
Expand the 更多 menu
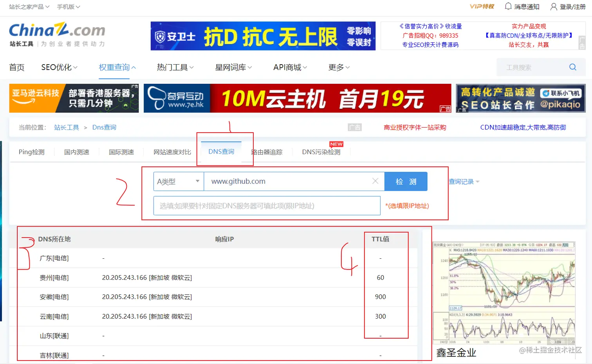click(339, 67)
